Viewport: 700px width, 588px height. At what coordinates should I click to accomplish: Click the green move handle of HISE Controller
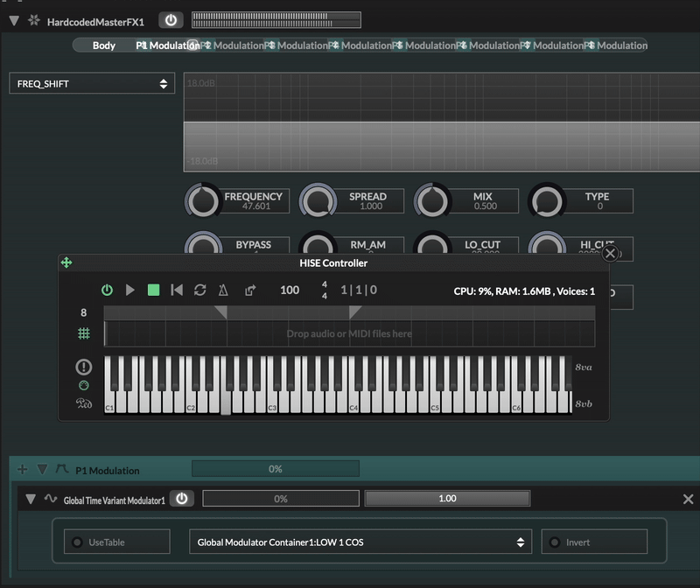[x=66, y=262]
